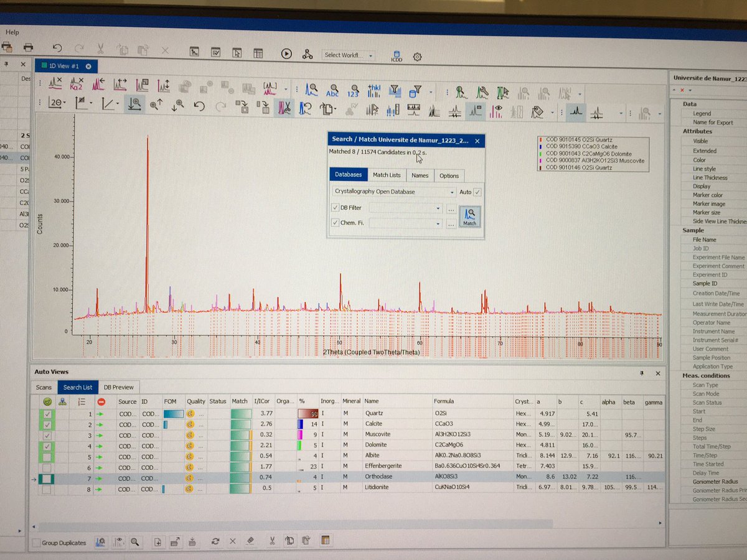Click the zoom in up-arrow magnifier icon
Image resolution: width=747 pixels, height=560 pixels.
click(156, 105)
